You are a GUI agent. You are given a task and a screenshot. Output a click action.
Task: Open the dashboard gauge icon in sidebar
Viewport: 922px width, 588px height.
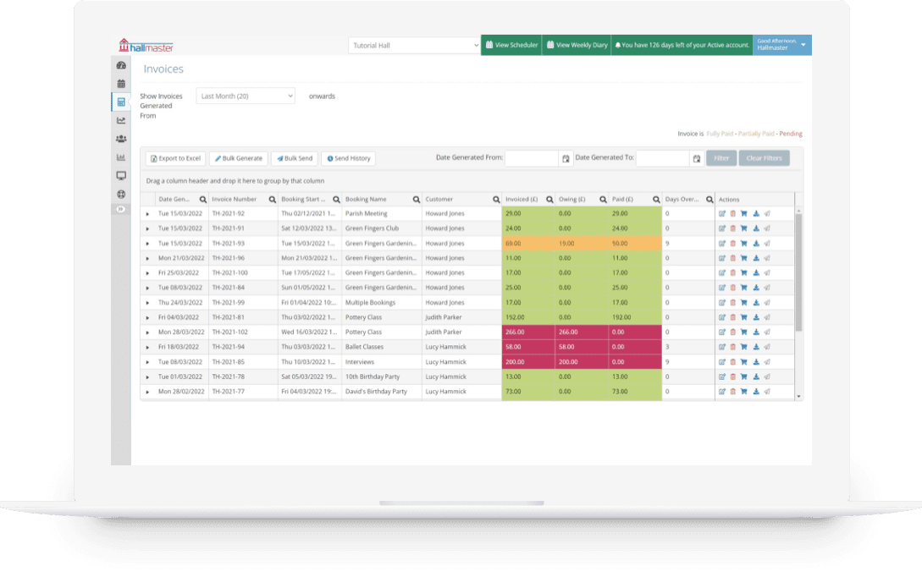[121, 65]
